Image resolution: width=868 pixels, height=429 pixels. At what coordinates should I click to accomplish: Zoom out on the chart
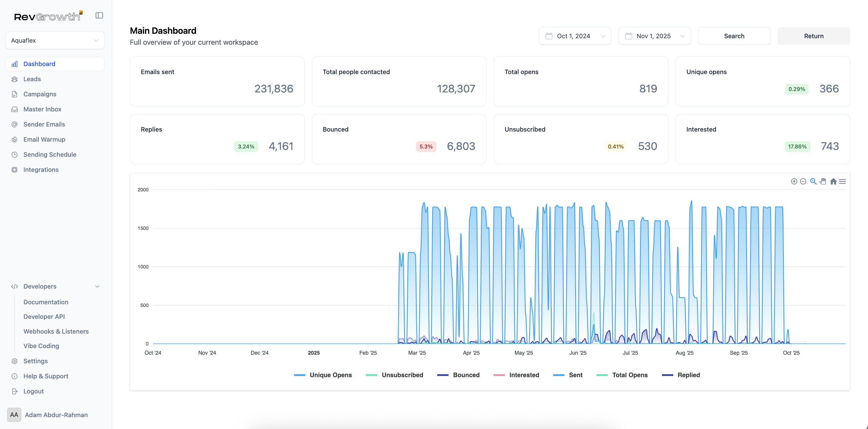click(x=803, y=182)
